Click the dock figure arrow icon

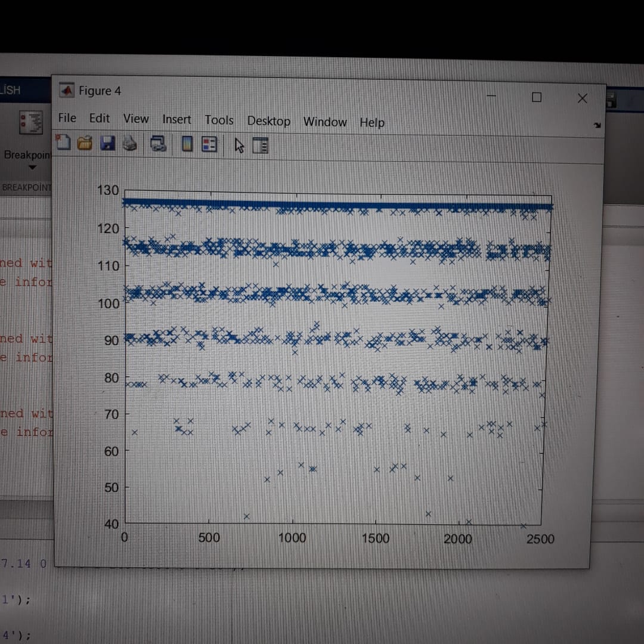pyautogui.click(x=597, y=125)
